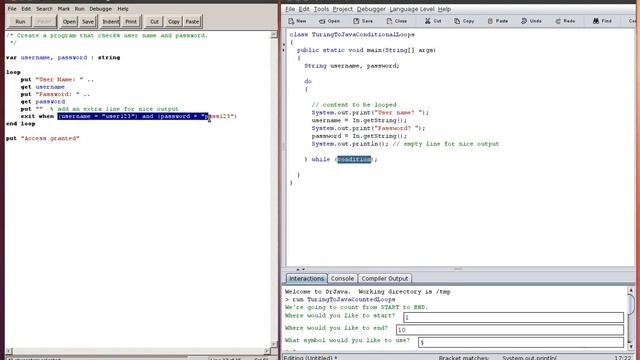Click the Paste button in Turing toolbar

tap(192, 22)
